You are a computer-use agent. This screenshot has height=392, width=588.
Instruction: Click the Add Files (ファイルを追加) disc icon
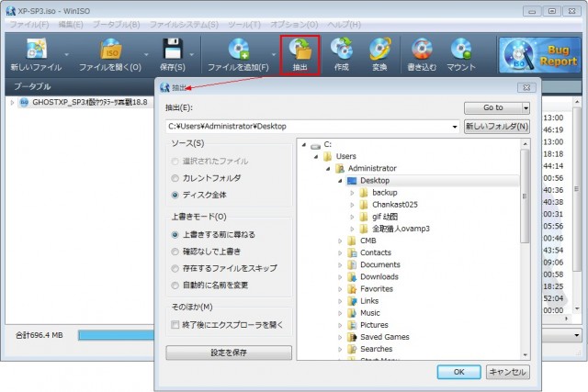[239, 49]
